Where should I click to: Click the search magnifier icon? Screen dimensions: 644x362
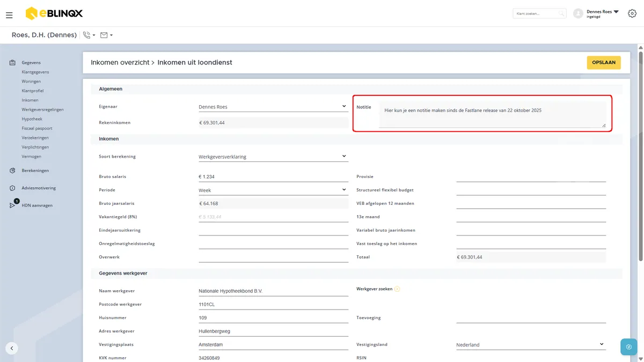click(x=561, y=13)
